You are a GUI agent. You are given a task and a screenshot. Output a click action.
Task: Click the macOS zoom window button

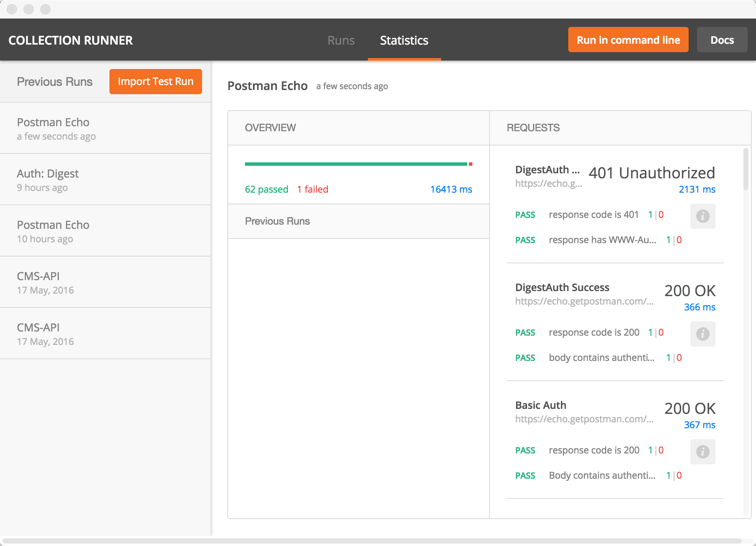click(x=45, y=9)
